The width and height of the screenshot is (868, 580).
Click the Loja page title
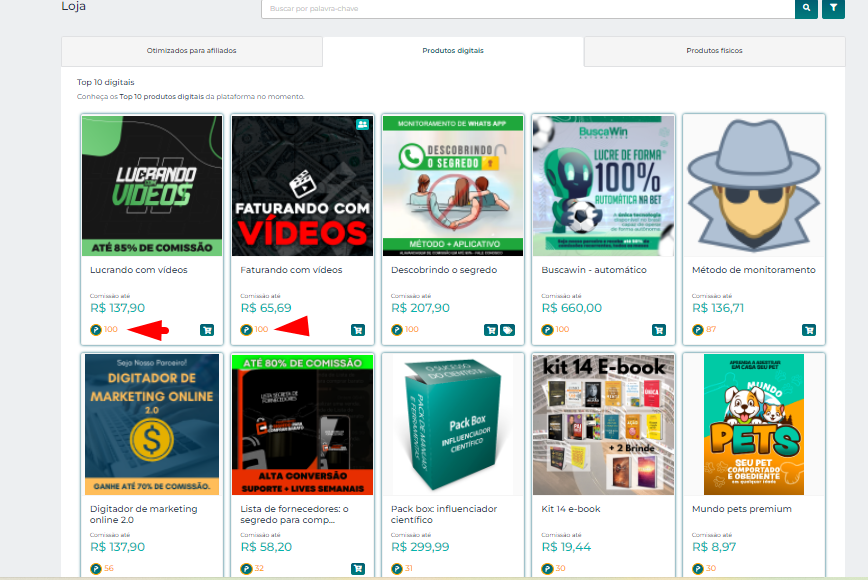coord(74,6)
